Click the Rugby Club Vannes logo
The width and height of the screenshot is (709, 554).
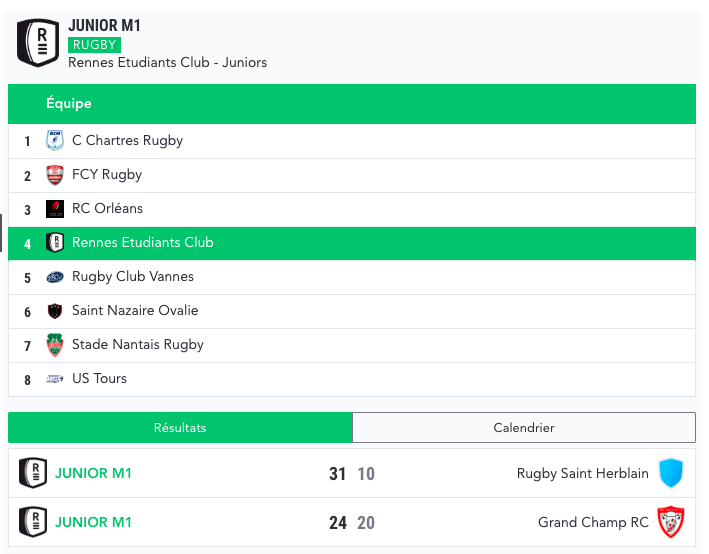click(x=55, y=277)
